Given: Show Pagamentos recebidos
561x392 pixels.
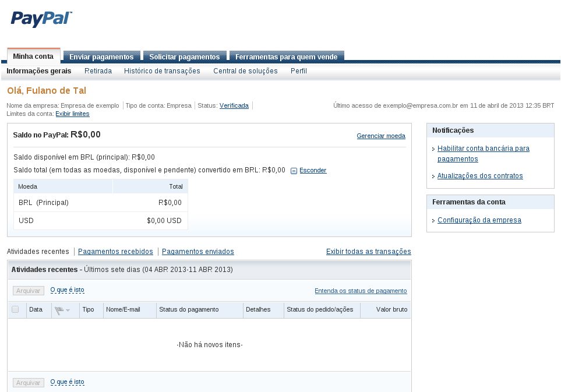Looking at the screenshot, I should pos(115,252).
